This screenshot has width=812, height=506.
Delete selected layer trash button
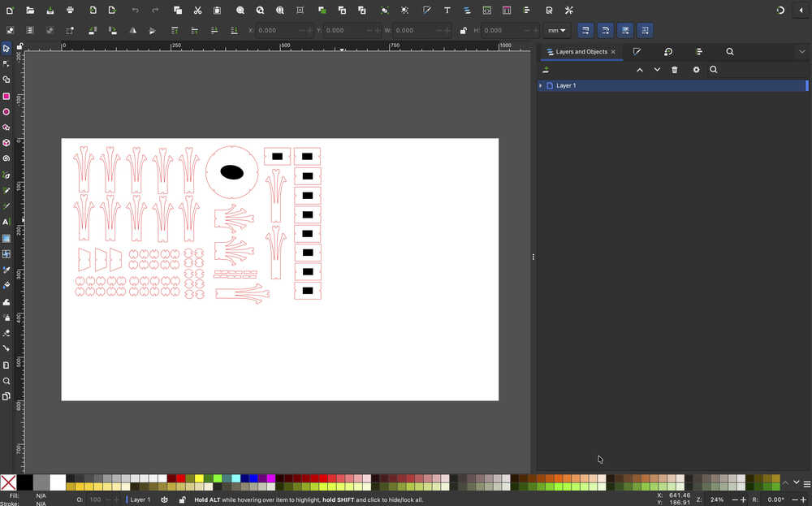pos(674,69)
